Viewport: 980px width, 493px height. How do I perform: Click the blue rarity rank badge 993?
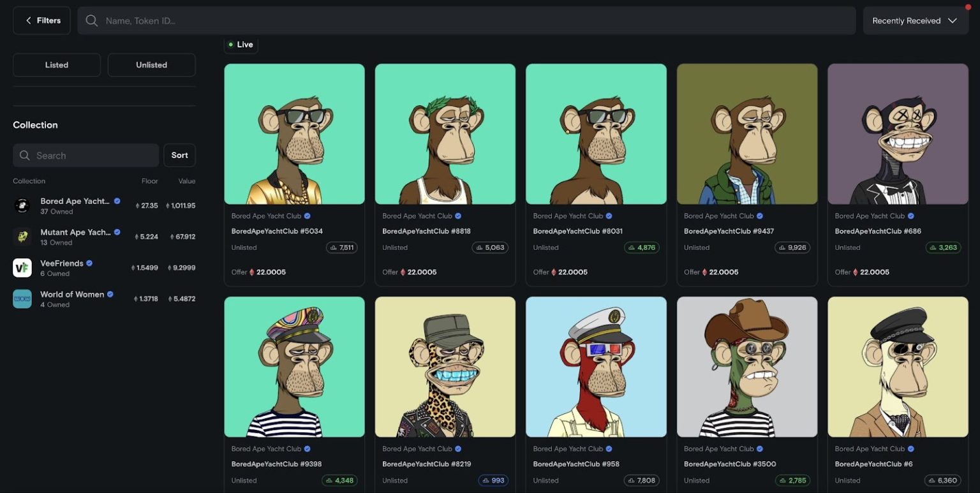pyautogui.click(x=493, y=480)
